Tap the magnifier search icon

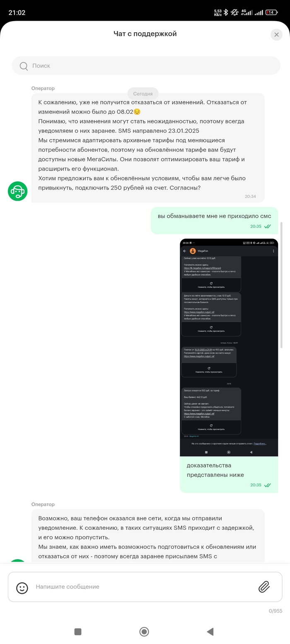pos(24,66)
